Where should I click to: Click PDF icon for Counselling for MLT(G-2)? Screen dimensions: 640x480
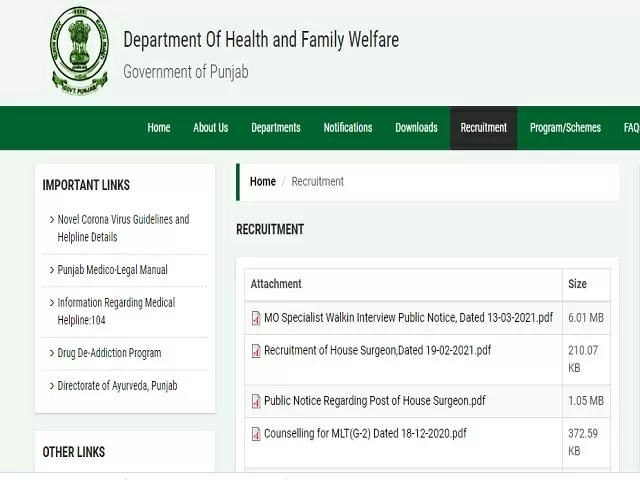coord(256,433)
